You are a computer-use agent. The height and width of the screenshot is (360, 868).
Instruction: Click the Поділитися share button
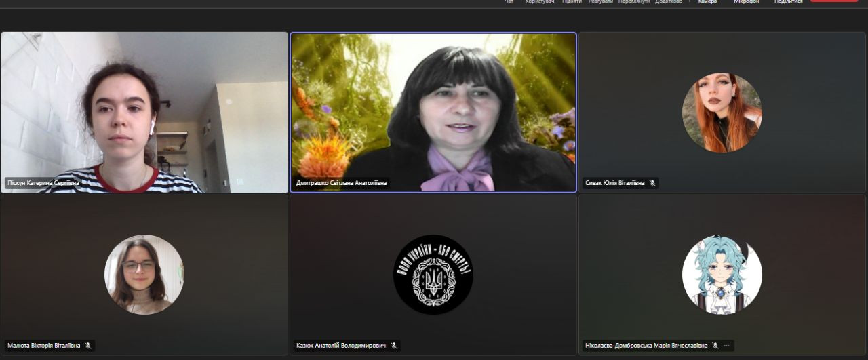788,2
